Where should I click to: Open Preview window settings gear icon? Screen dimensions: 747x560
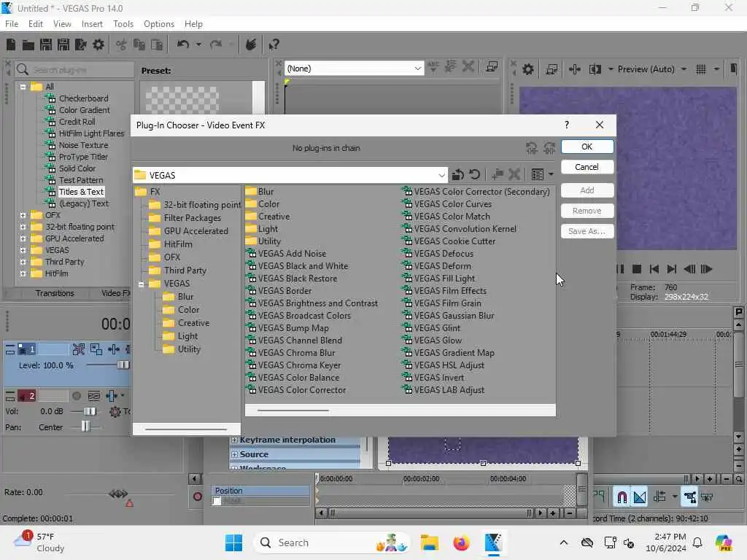tap(528, 69)
